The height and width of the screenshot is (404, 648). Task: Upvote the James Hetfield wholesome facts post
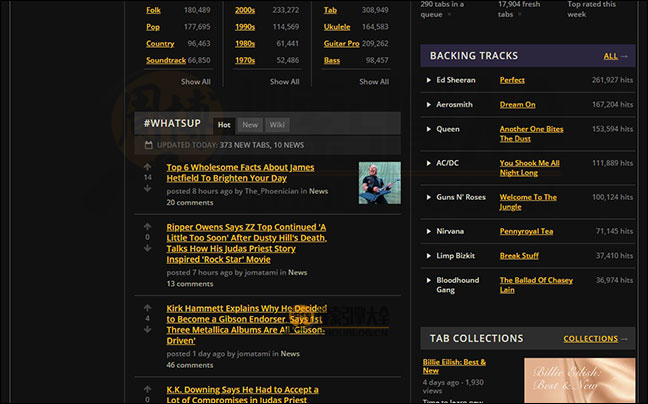(x=148, y=167)
